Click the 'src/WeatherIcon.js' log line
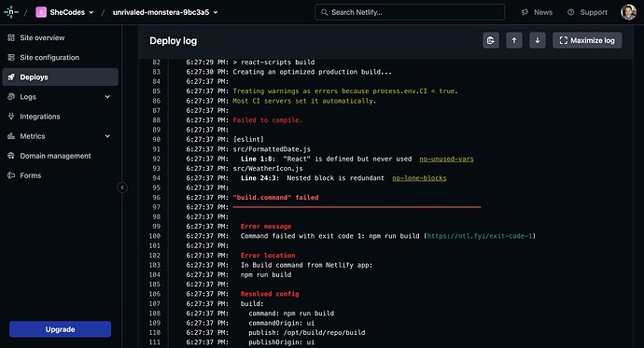The image size is (644, 348). [268, 168]
